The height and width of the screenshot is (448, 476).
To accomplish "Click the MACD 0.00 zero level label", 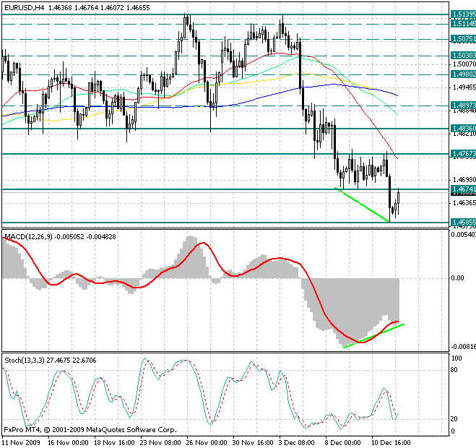I will tap(457, 277).
